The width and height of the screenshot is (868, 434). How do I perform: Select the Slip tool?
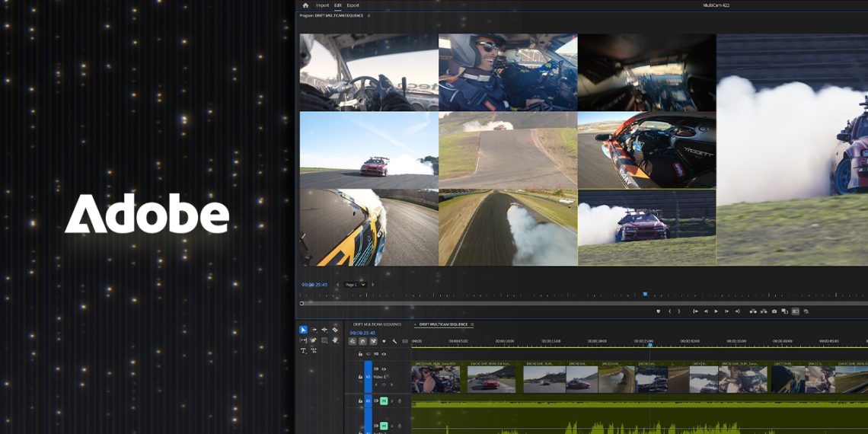click(x=303, y=340)
